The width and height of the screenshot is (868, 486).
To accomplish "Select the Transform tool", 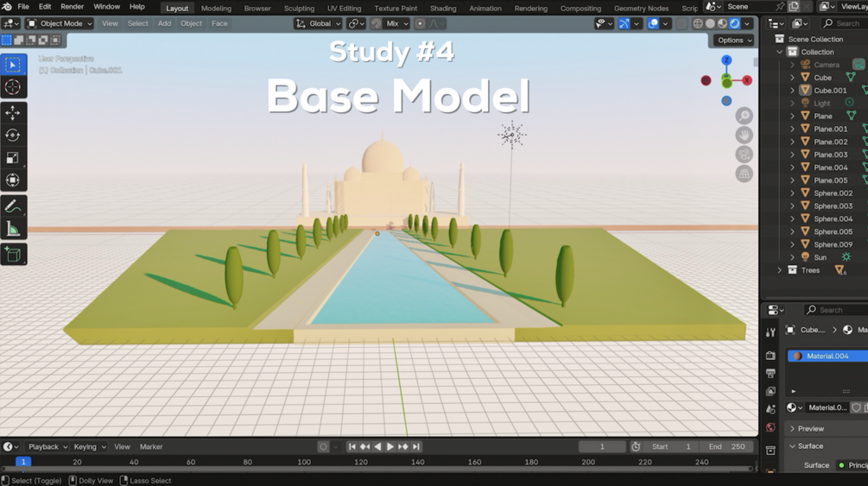I will pos(13,180).
